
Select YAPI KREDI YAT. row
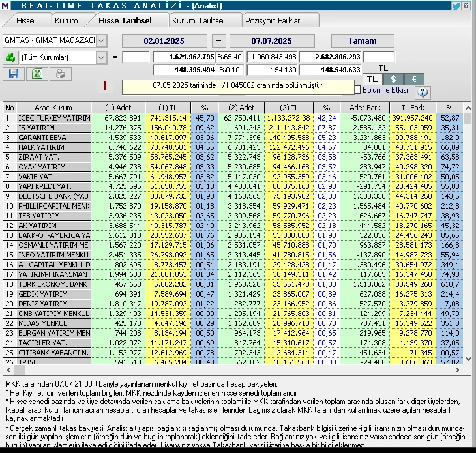[x=233, y=186]
